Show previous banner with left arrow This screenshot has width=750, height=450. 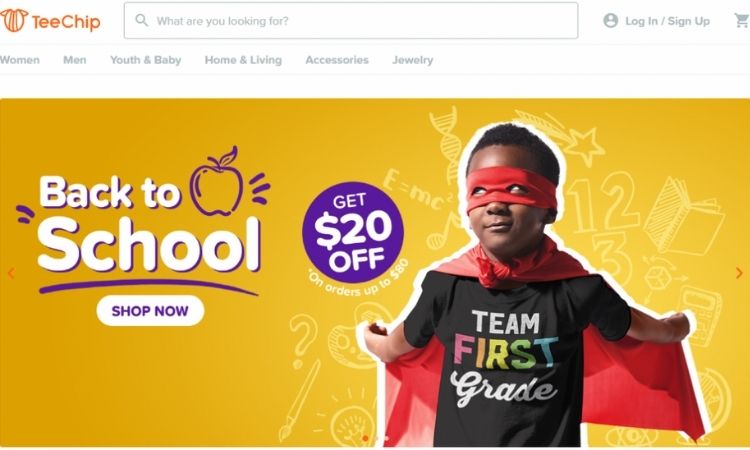pyautogui.click(x=11, y=273)
